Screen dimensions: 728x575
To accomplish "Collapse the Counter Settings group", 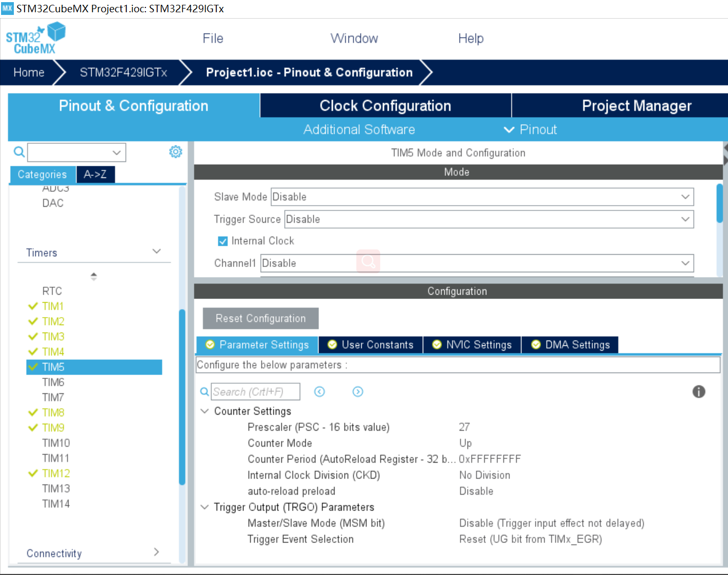I will point(205,411).
